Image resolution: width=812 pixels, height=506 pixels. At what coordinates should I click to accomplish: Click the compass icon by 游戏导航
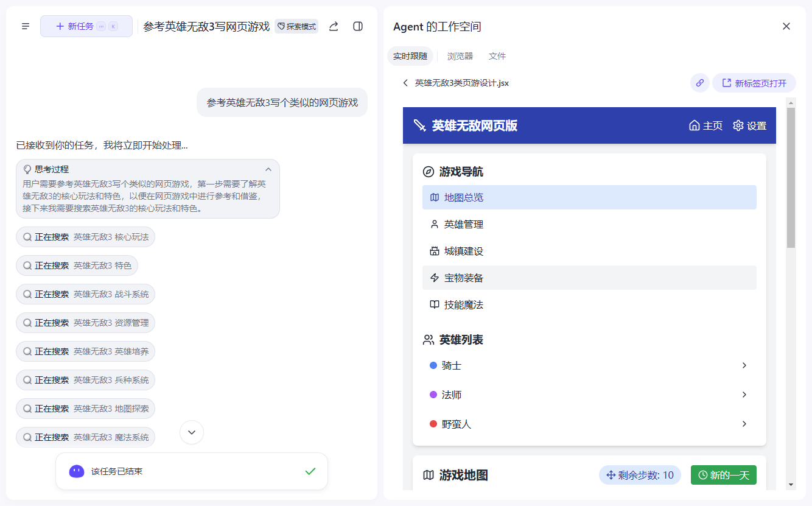click(429, 172)
